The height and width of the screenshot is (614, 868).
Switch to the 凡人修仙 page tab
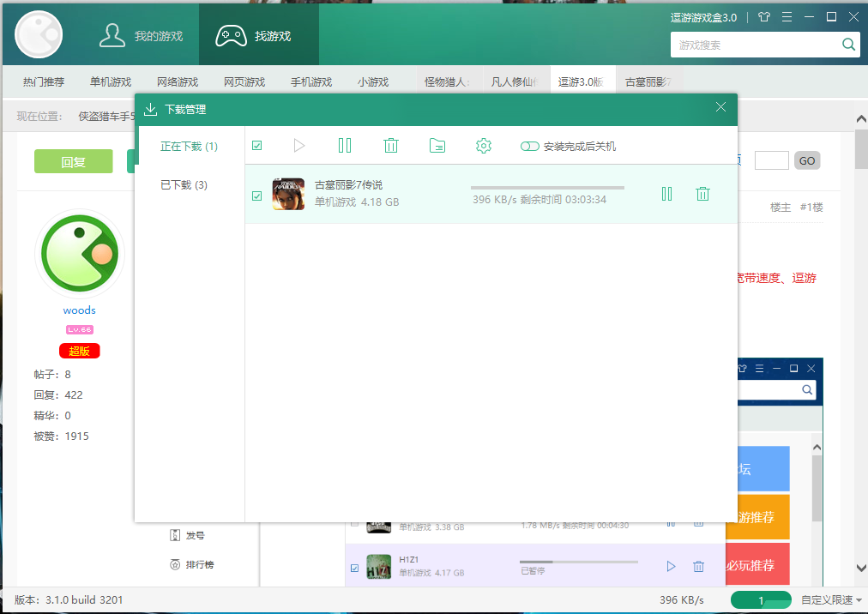pyautogui.click(x=516, y=82)
